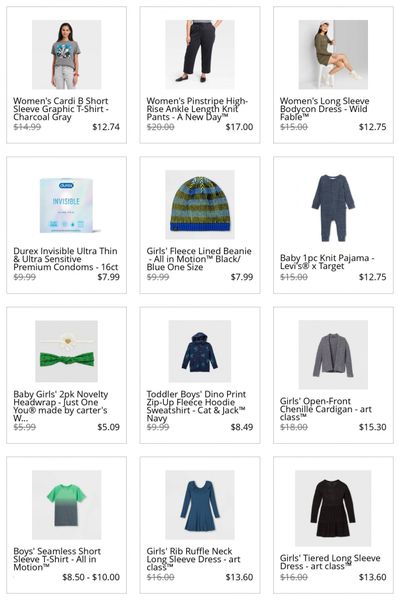The image size is (400, 600).
Task: Open Boys' Seamless Short Sleeve T-Shirt title
Action: (57, 559)
